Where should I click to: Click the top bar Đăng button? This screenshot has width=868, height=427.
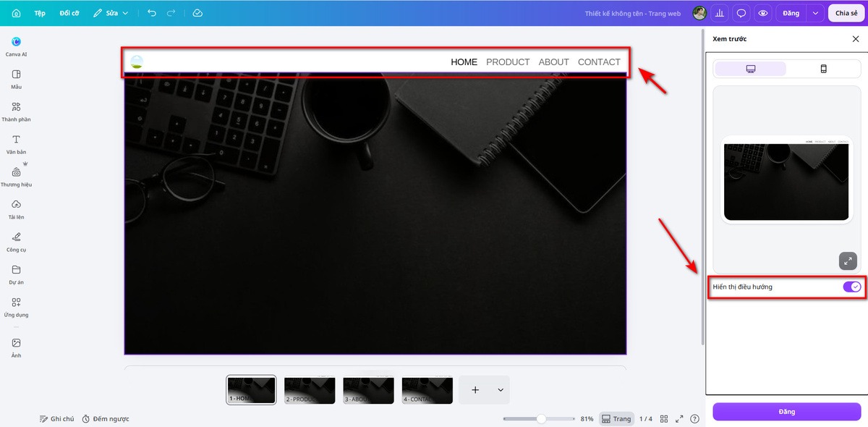pyautogui.click(x=791, y=13)
